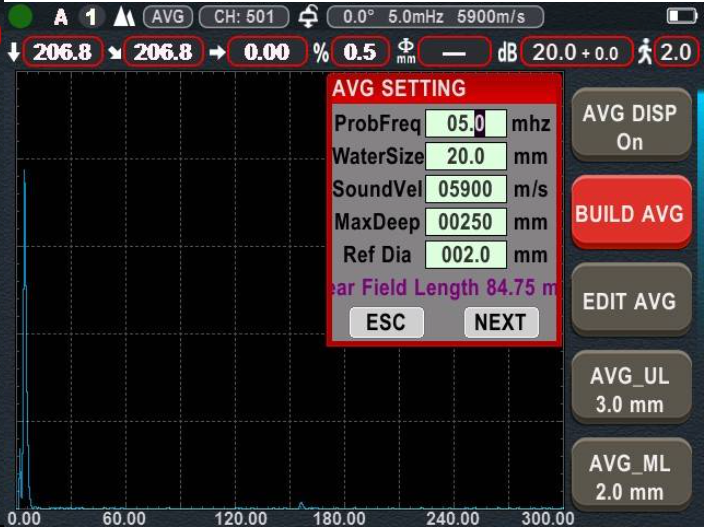Select the AVG_UL 3.0 mm option
This screenshot has width=712, height=532.
(629, 390)
